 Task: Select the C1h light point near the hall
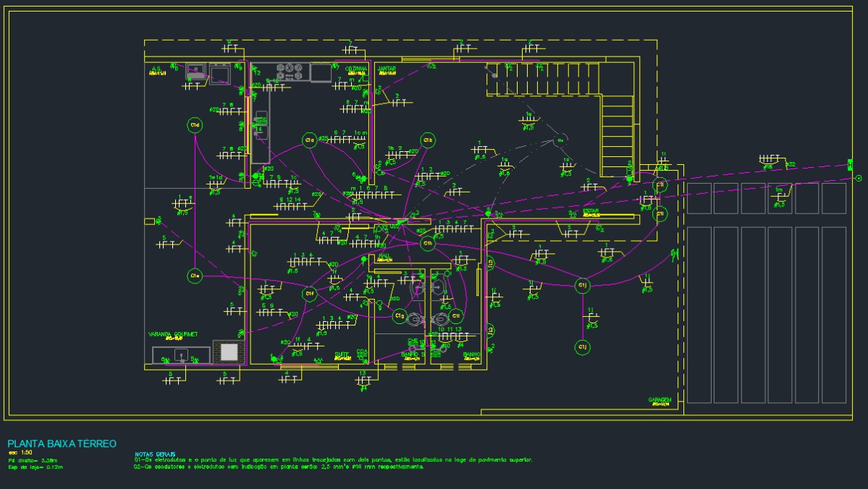pos(427,243)
